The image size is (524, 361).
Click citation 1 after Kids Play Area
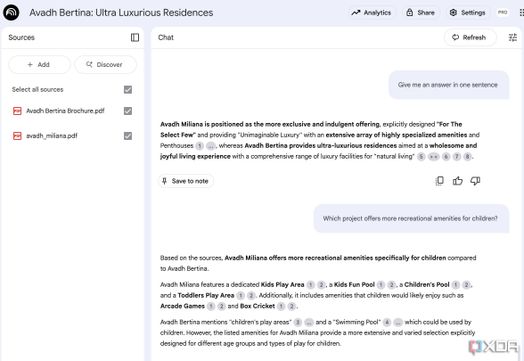(x=310, y=285)
